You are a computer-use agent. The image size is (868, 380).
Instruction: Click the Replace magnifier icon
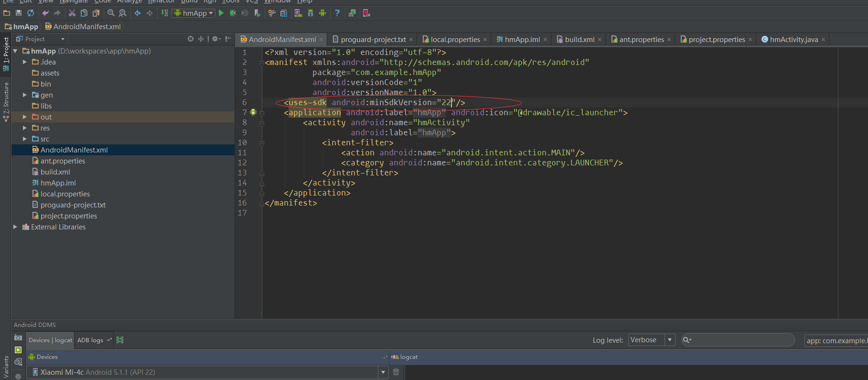tap(123, 13)
